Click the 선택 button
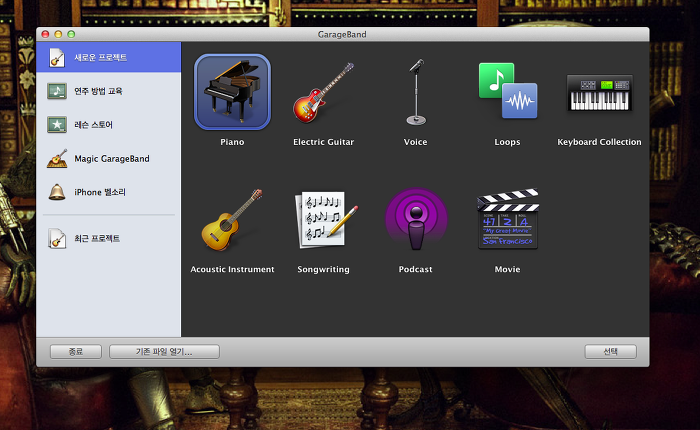700x430 pixels. point(611,351)
